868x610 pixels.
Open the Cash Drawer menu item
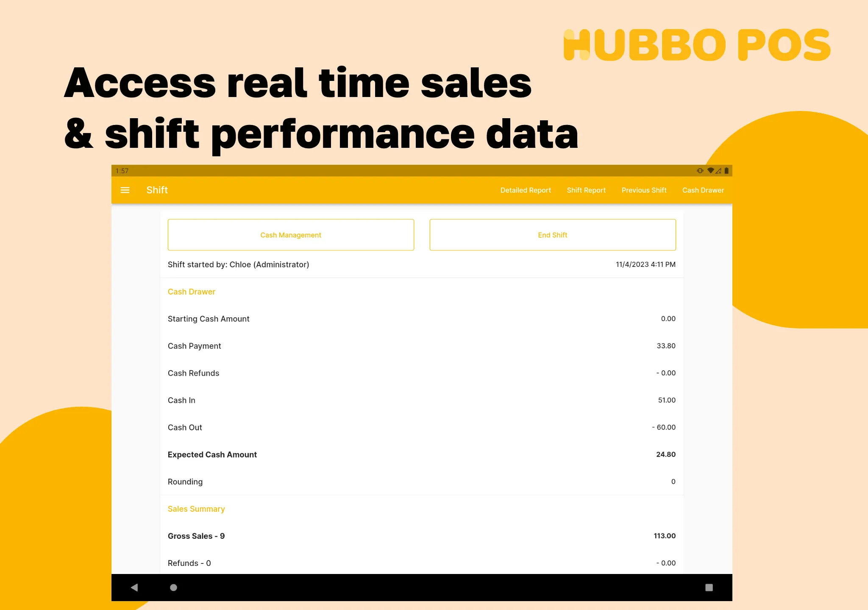(703, 190)
